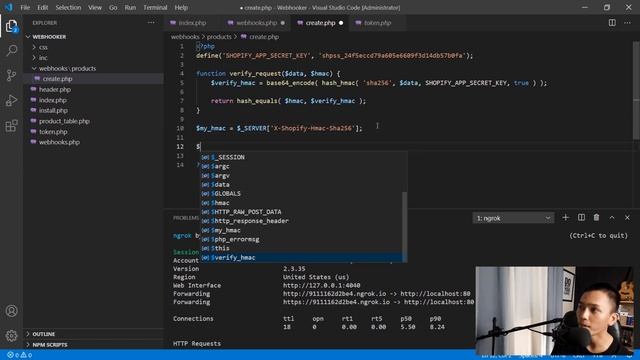
Task: Maximize the terminal panel with up chevron
Action: pos(612,218)
